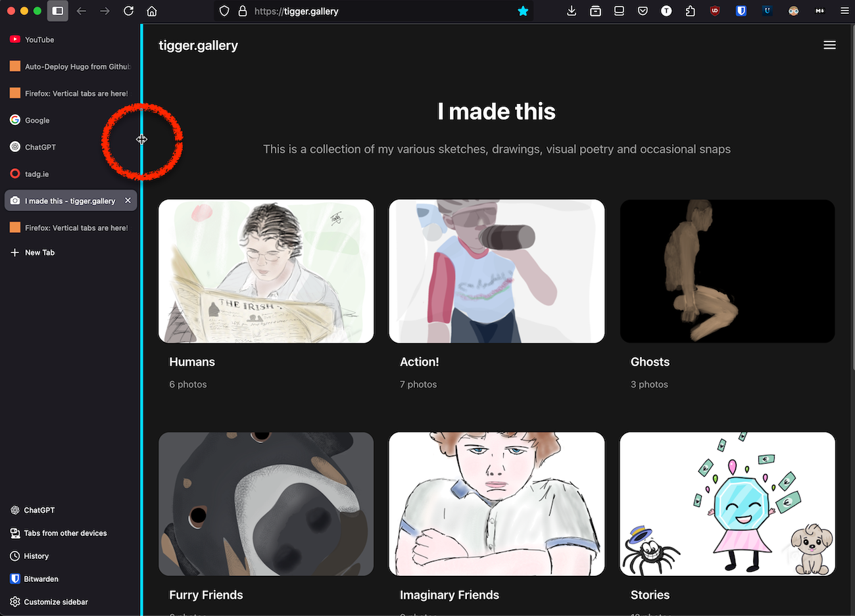This screenshot has width=855, height=616.
Task: Switch to the YouTube tab
Action: [39, 39]
